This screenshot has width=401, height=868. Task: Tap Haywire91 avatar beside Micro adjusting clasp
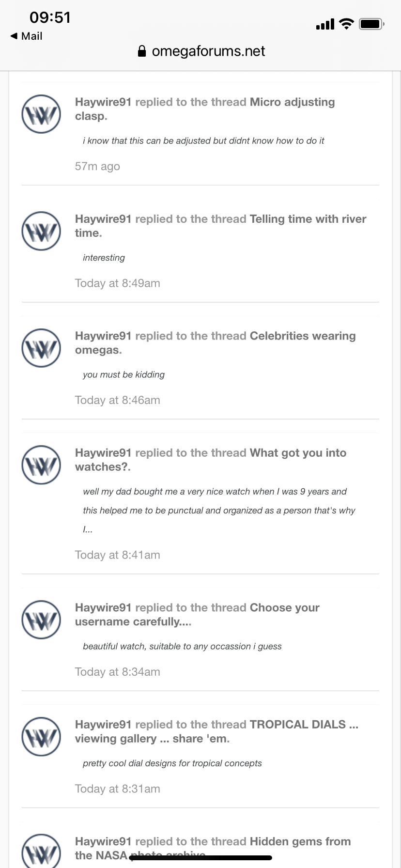41,114
